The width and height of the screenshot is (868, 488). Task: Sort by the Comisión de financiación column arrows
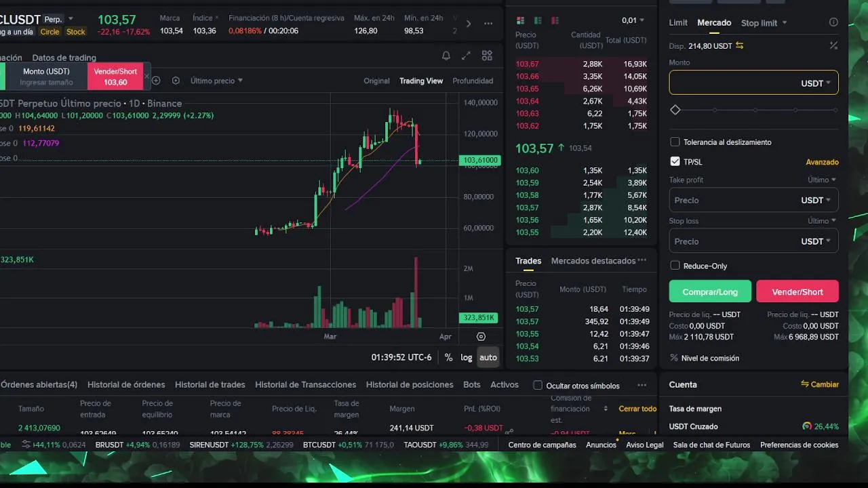point(606,409)
